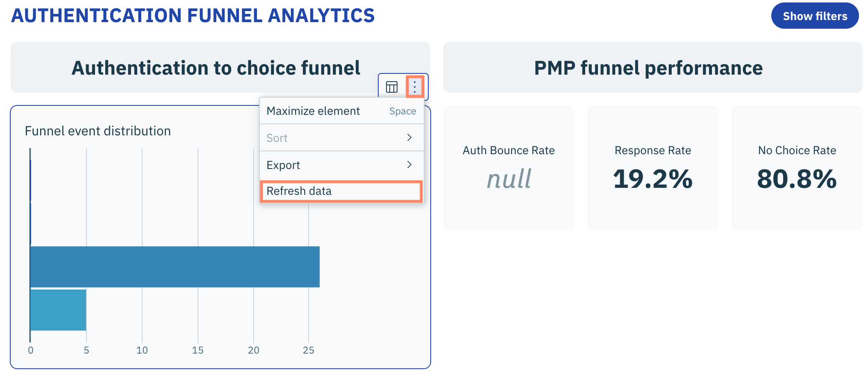Click the Auth Bounce Rate label
868x372 pixels.
[509, 151]
